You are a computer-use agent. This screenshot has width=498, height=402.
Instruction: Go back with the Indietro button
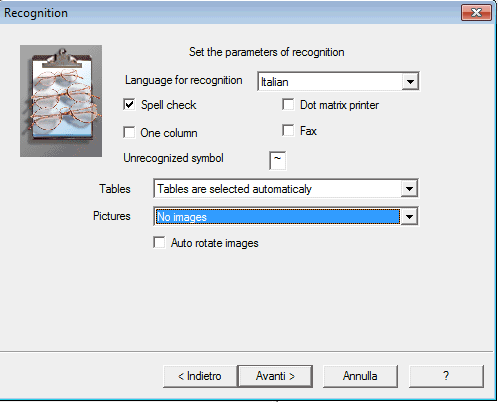200,376
